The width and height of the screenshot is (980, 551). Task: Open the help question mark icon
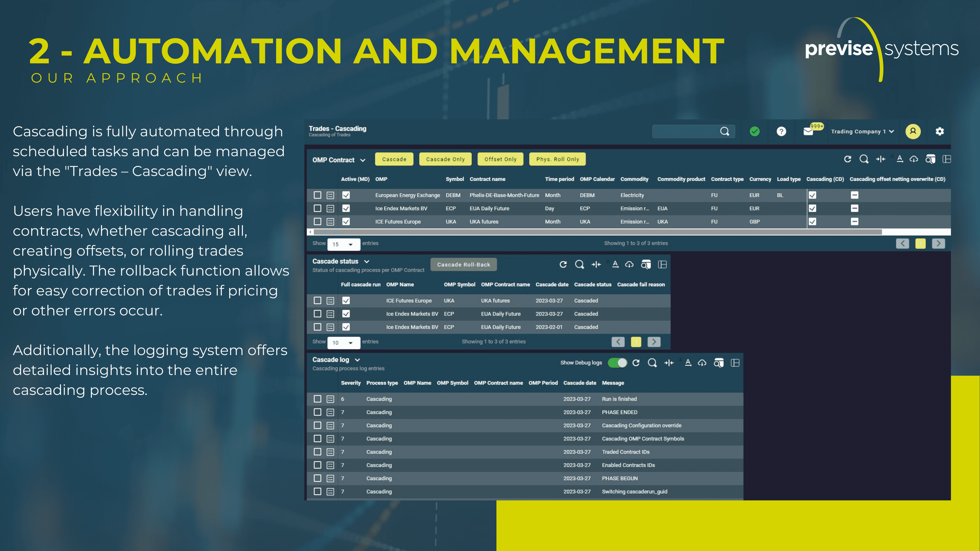[781, 132]
